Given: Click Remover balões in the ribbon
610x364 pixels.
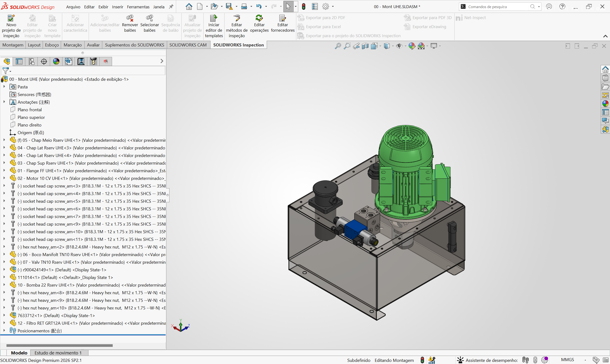Looking at the screenshot, I should click(x=130, y=24).
